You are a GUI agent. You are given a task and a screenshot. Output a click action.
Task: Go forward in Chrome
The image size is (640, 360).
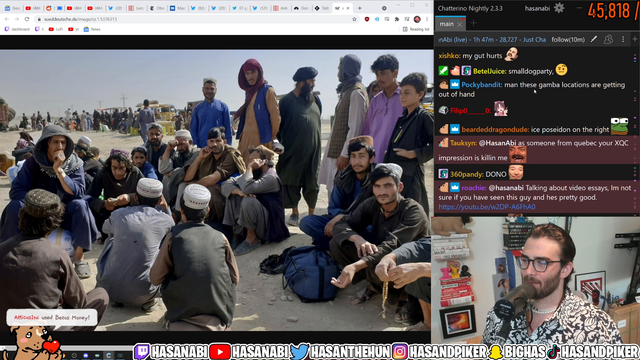(17, 19)
